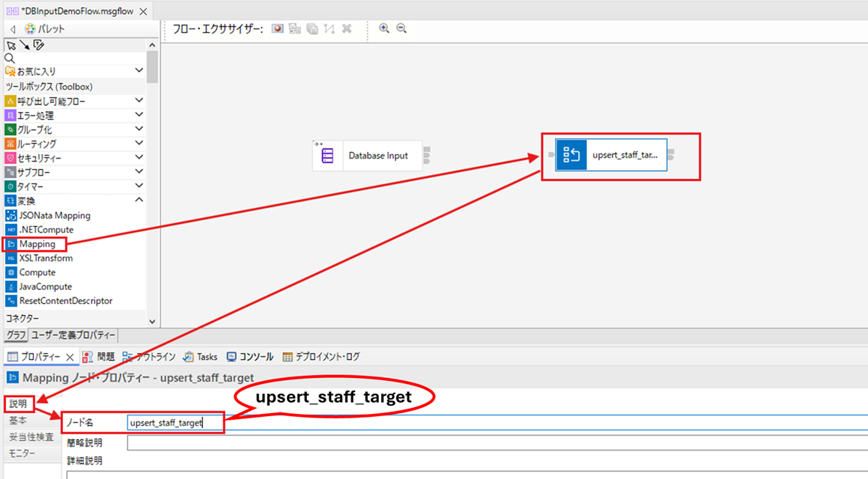Select the XSLTransform palette node

pyautogui.click(x=46, y=258)
